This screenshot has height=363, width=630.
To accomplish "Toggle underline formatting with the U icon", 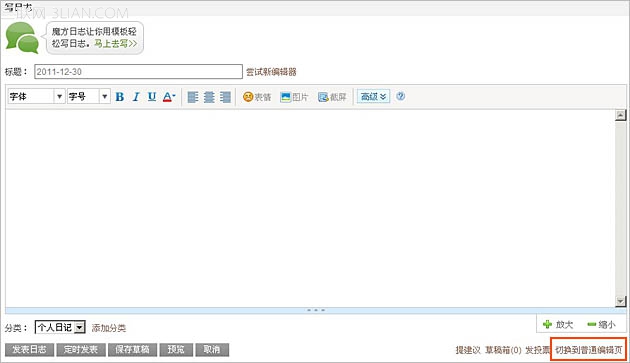I will (152, 97).
